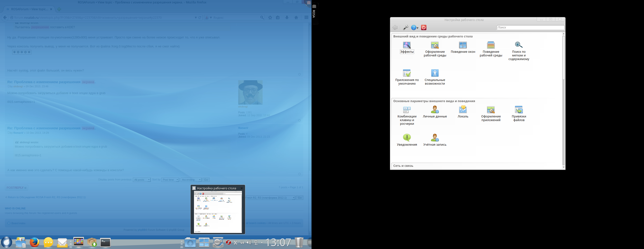Open Уведомления notification settings
Viewport: 644px width, 249px height.
(407, 138)
